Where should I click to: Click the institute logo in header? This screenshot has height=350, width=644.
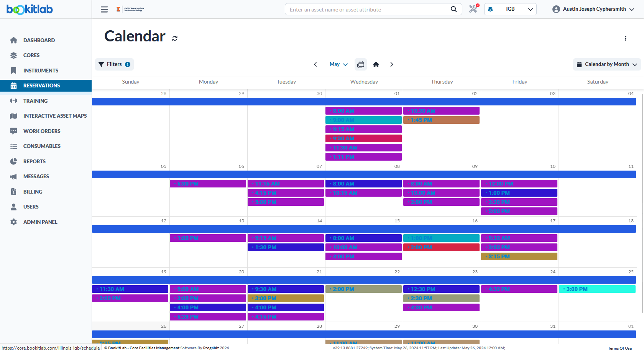click(x=130, y=9)
